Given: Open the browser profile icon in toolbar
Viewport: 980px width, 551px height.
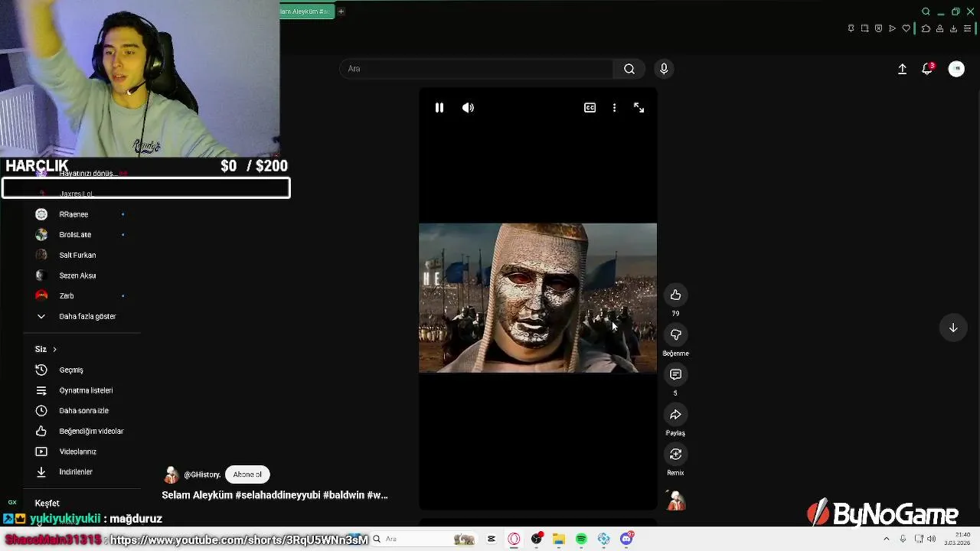Looking at the screenshot, I should tap(939, 28).
